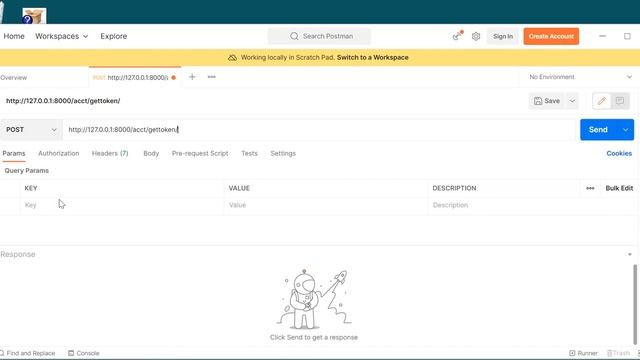Click the response pane vertical scrollbar
Screen dimensions: 640x360
(635, 304)
